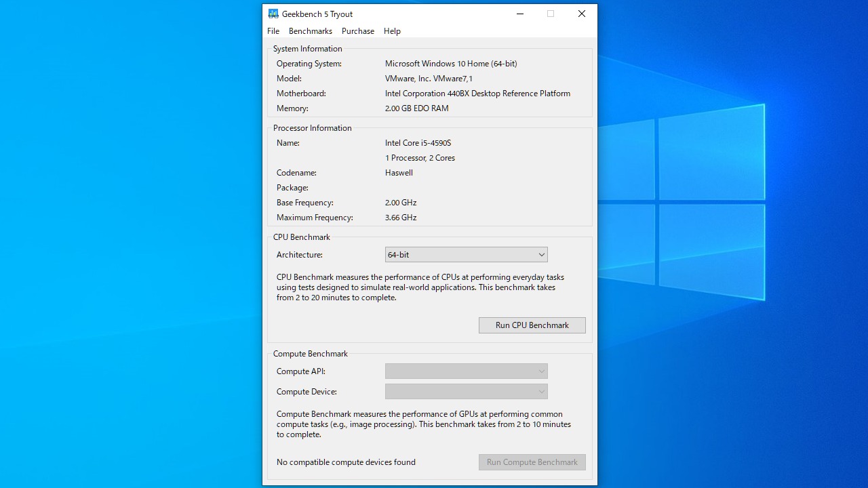This screenshot has height=488, width=868.
Task: Click the 'Maximum Frequency:' label
Action: coord(315,218)
